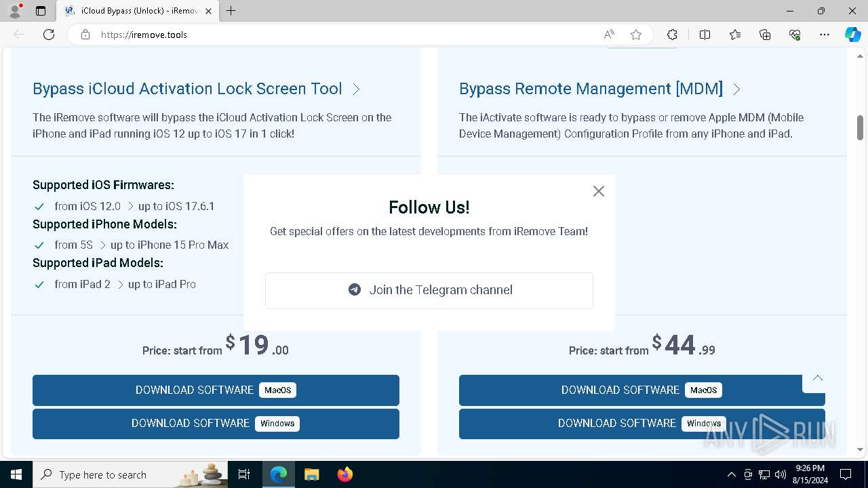Join the Telegram channel

[x=429, y=290]
